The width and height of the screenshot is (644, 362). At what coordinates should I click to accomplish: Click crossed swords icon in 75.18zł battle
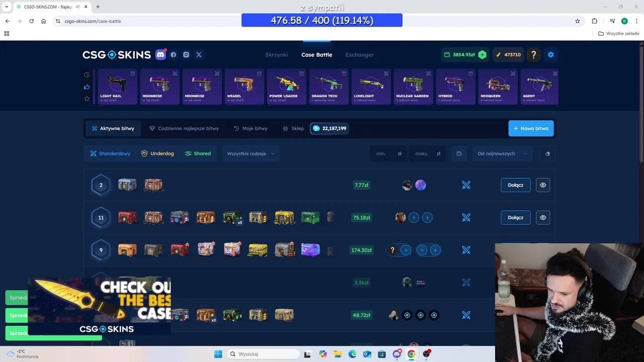[466, 218]
